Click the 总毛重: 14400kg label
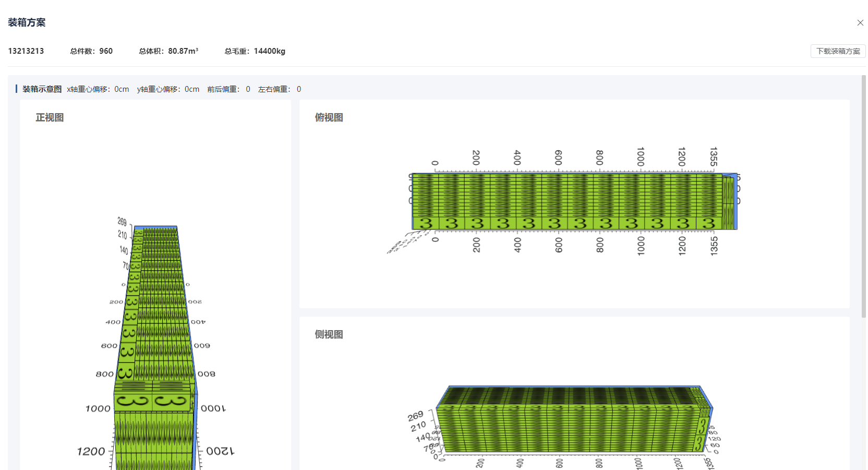This screenshot has width=868, height=470. [255, 51]
